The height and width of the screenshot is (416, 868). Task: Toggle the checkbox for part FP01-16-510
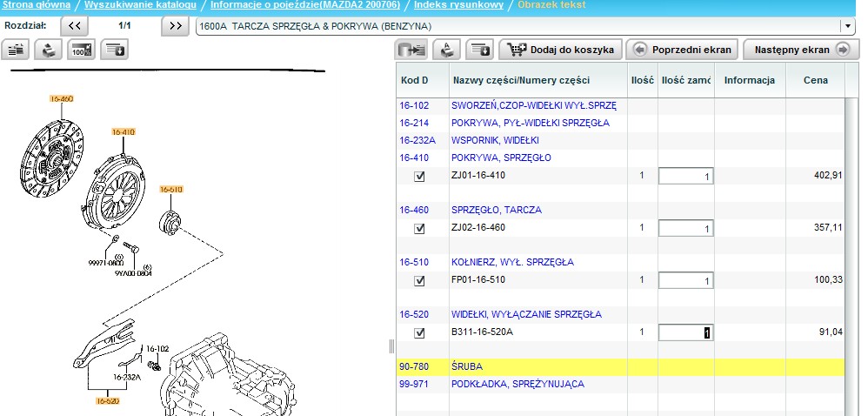[420, 280]
